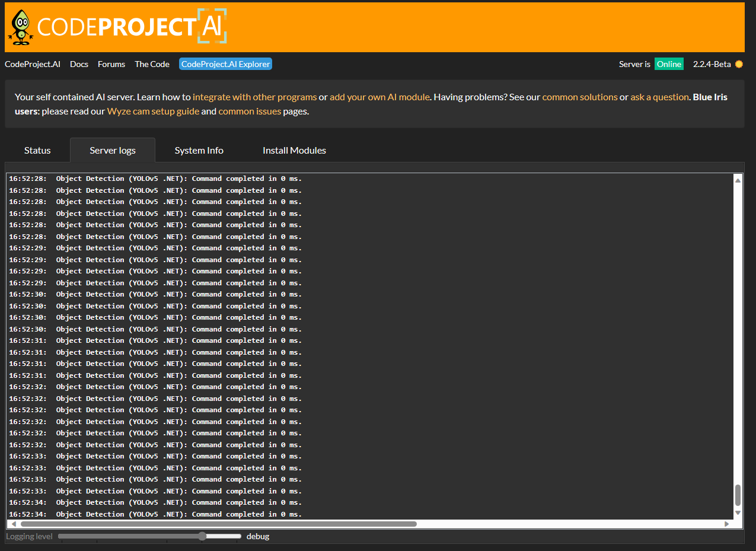Select the Server logs tab

113,150
